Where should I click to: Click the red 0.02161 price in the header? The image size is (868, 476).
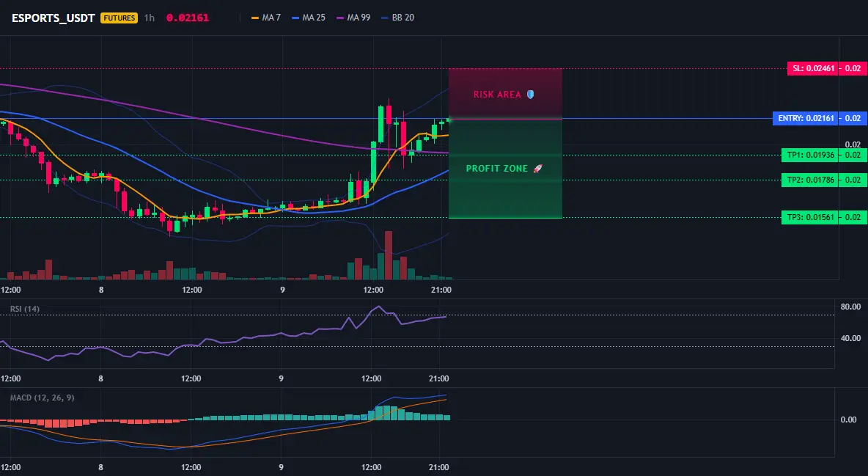coord(188,18)
